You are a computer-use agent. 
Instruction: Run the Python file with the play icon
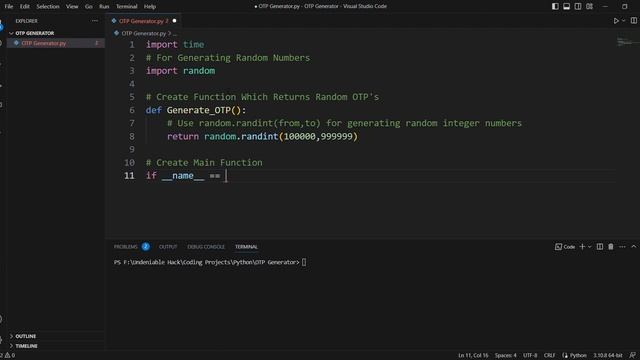click(616, 20)
